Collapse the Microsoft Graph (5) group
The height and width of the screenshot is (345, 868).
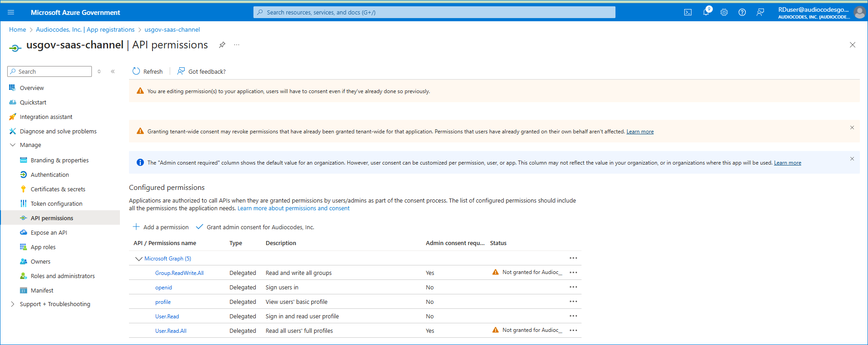click(x=138, y=259)
